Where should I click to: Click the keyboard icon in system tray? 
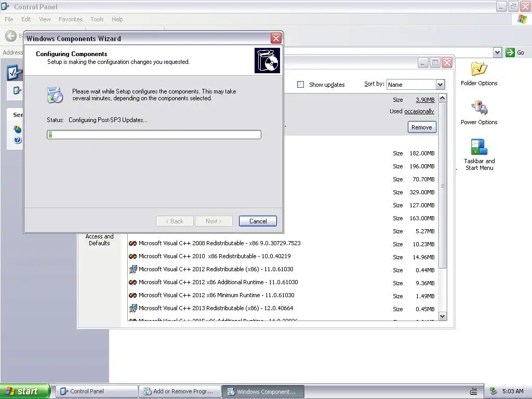474,392
